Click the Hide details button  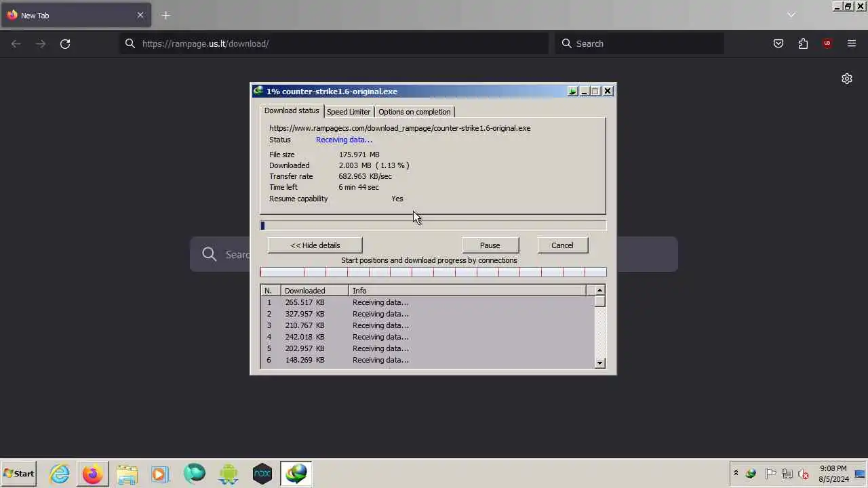tap(315, 245)
